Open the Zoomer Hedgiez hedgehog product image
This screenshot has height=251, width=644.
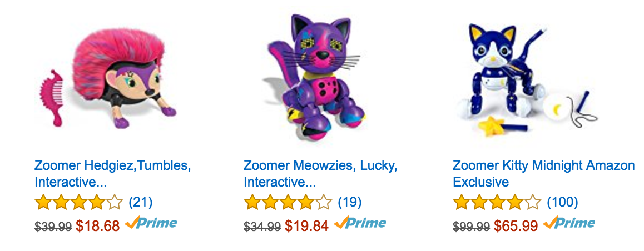pos(108,81)
